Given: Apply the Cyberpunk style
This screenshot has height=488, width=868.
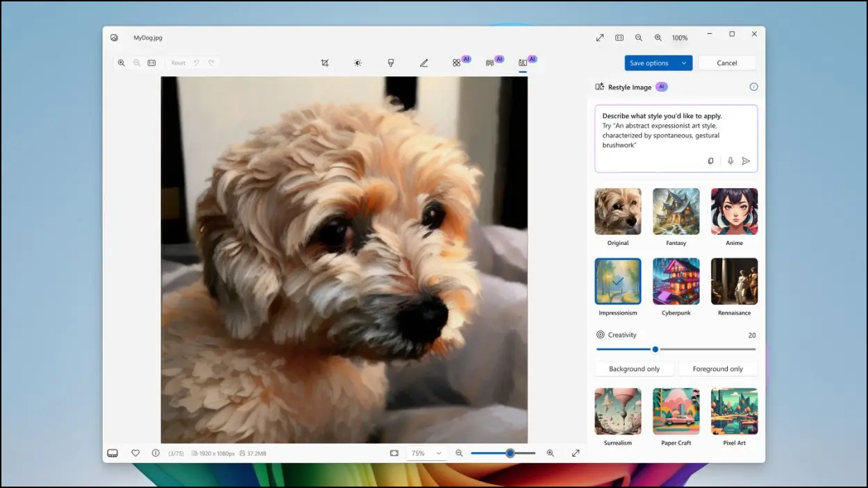Looking at the screenshot, I should point(676,281).
